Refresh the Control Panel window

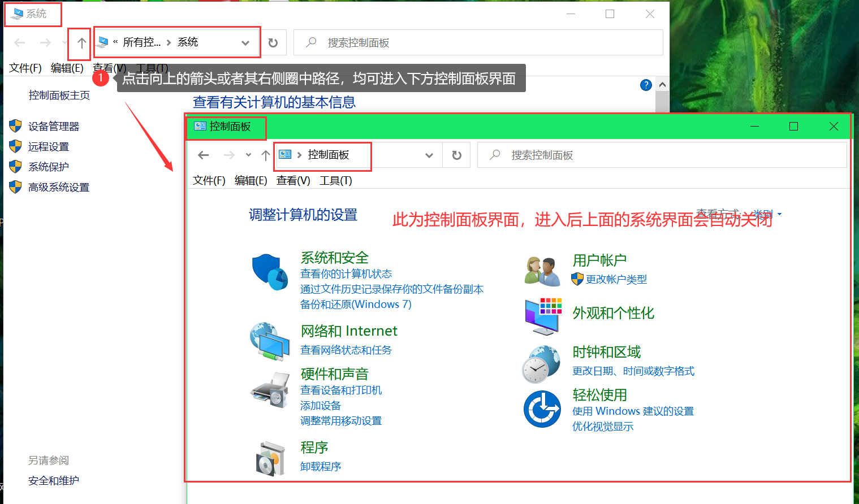pos(457,155)
